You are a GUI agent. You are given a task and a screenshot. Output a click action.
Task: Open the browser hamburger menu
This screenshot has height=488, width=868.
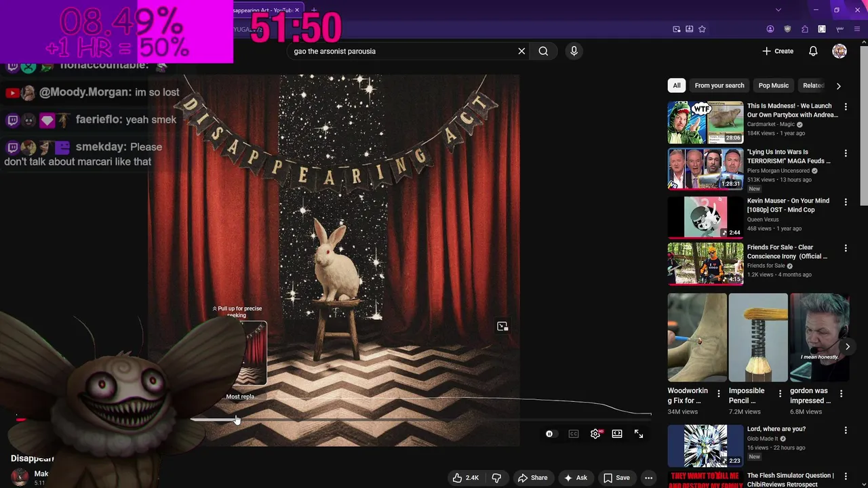[859, 29]
